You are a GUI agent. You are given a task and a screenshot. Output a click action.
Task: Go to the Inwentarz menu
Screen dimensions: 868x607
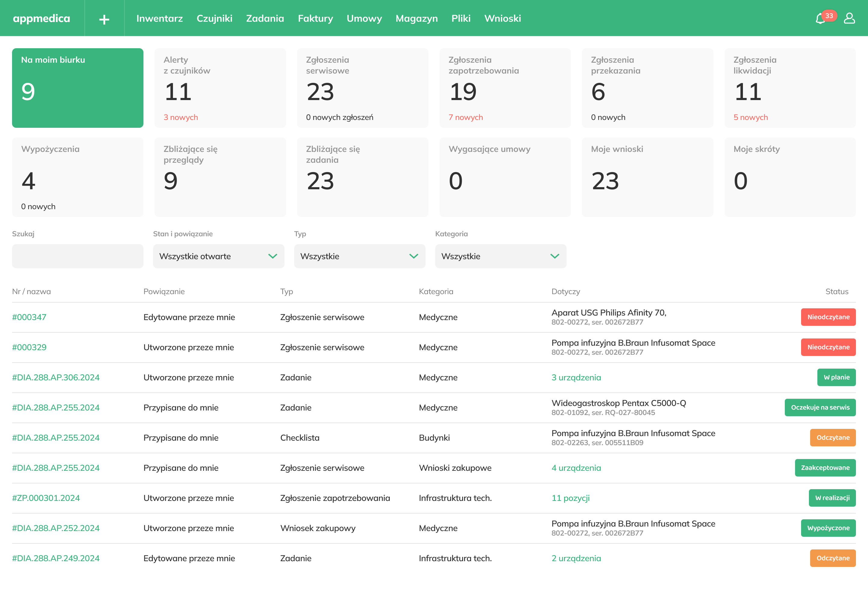click(x=159, y=18)
